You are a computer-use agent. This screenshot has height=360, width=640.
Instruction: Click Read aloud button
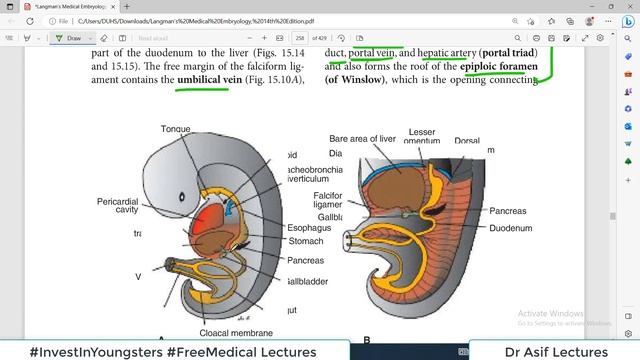pos(153,38)
